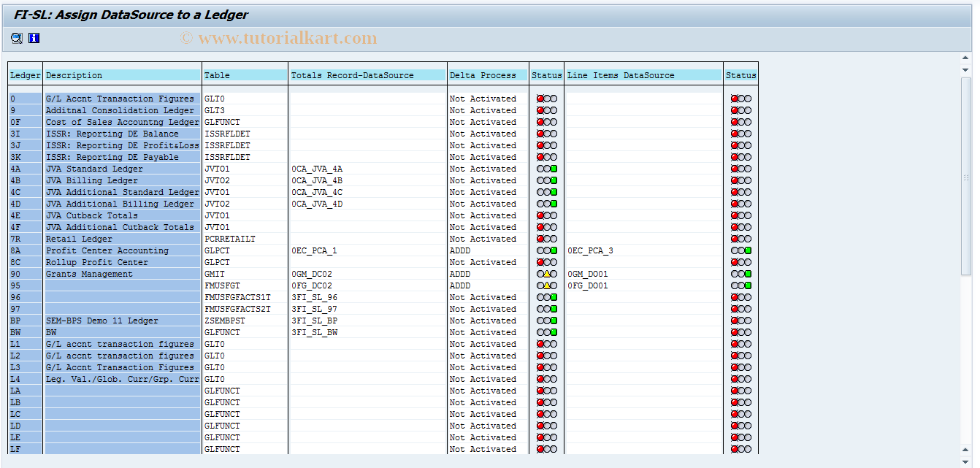Click totals status light for ledger 8A
Viewport: 980px width, 468px height.
[x=547, y=250]
